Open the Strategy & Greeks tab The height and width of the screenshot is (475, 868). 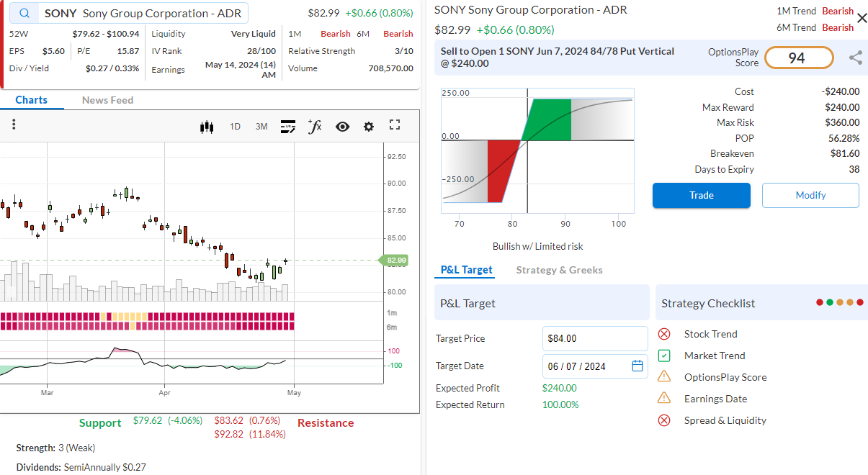[559, 270]
